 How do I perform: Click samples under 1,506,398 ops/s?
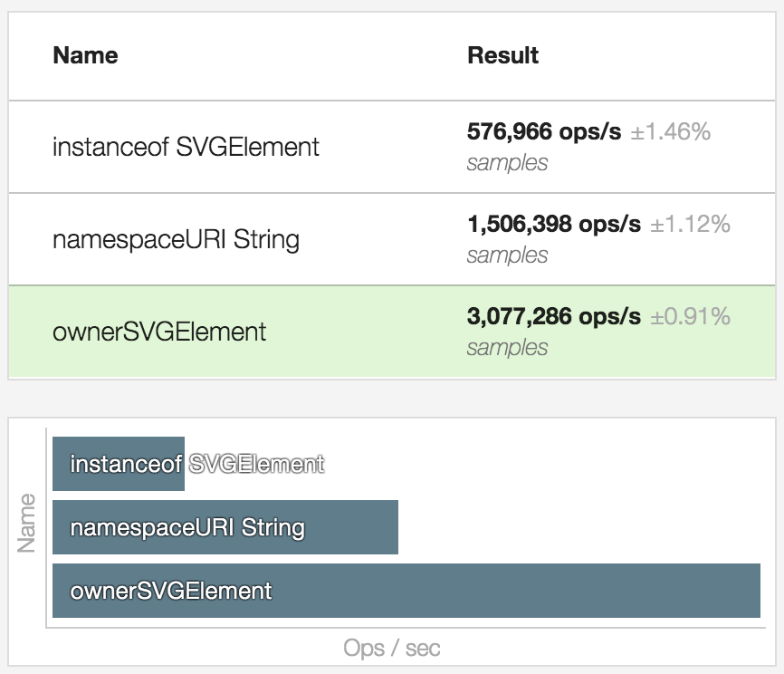(507, 255)
